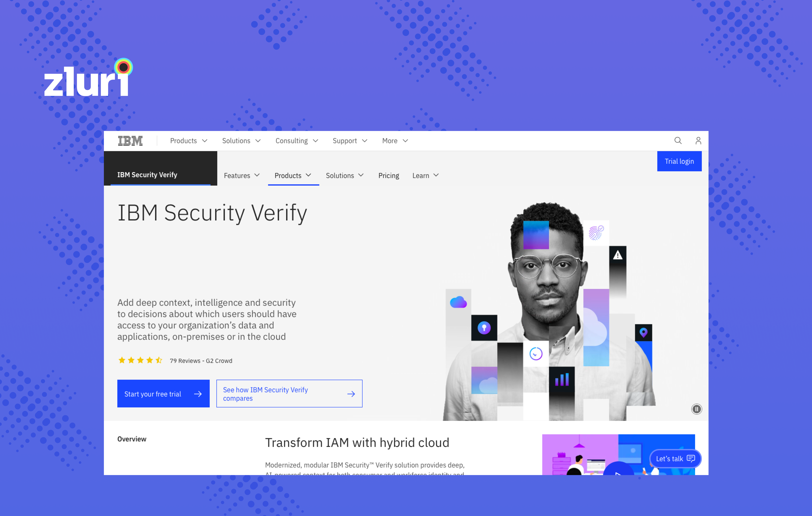Expand the Products dropdown in top nav

tap(188, 140)
